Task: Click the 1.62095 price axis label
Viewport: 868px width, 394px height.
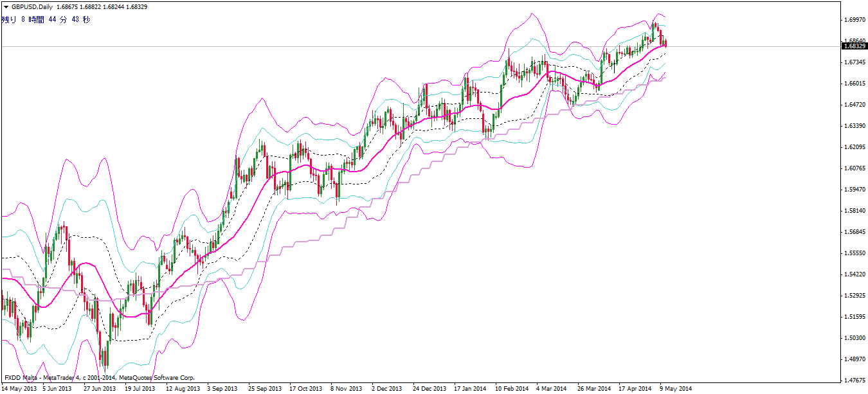Action: click(x=854, y=147)
